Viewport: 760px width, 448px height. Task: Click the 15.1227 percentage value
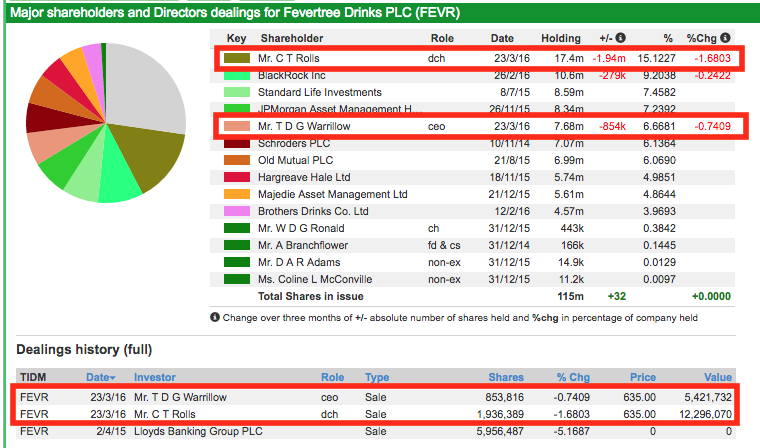tap(656, 58)
